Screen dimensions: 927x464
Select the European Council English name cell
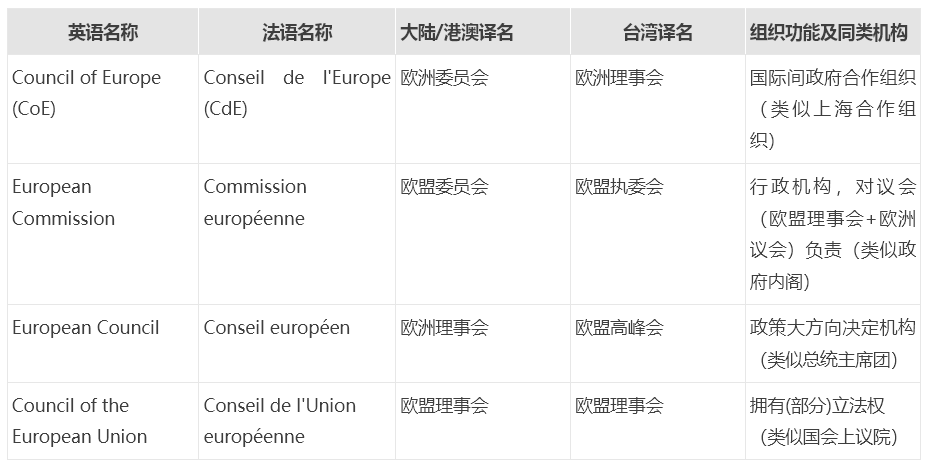pyautogui.click(x=86, y=328)
